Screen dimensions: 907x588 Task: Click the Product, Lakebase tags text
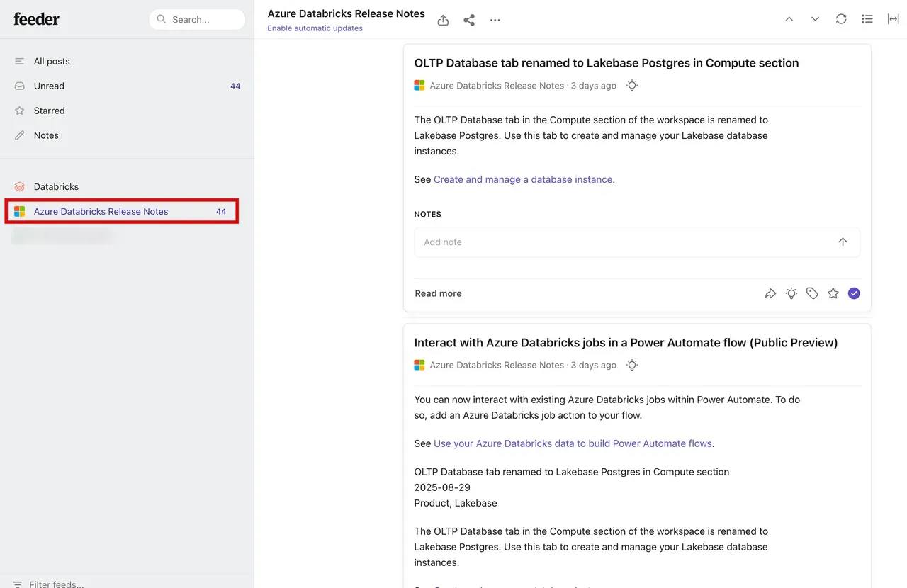click(456, 503)
